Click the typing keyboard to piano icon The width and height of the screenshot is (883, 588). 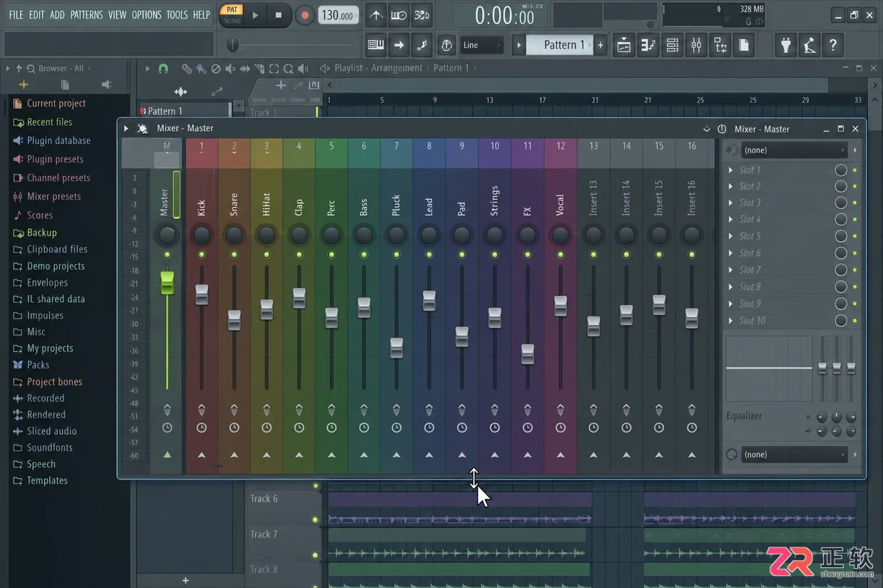[x=376, y=45]
